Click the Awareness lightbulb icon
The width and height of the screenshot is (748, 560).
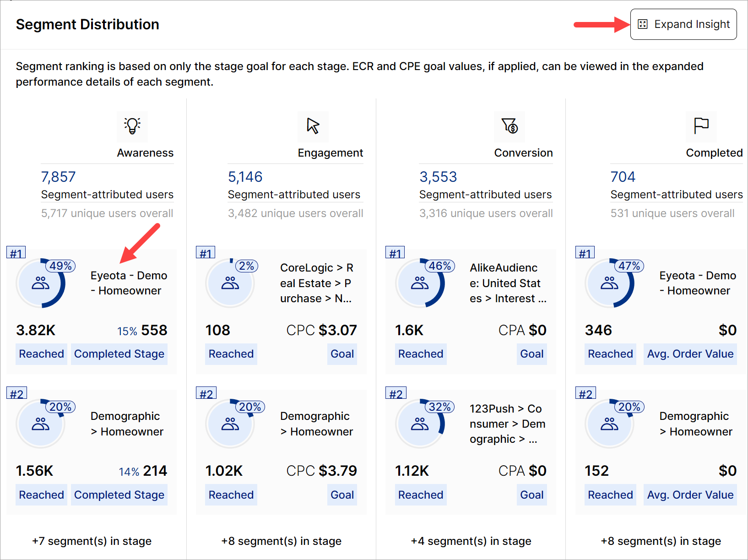[132, 125]
